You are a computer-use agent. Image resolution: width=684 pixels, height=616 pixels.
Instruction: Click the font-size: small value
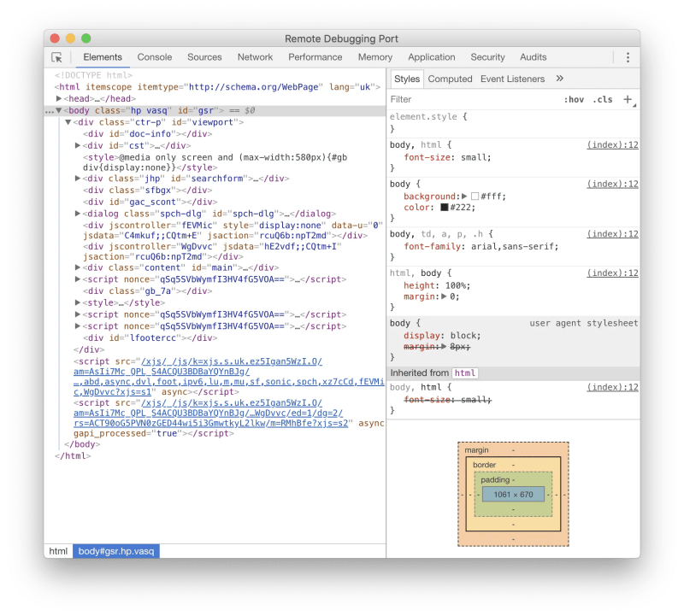[475, 157]
